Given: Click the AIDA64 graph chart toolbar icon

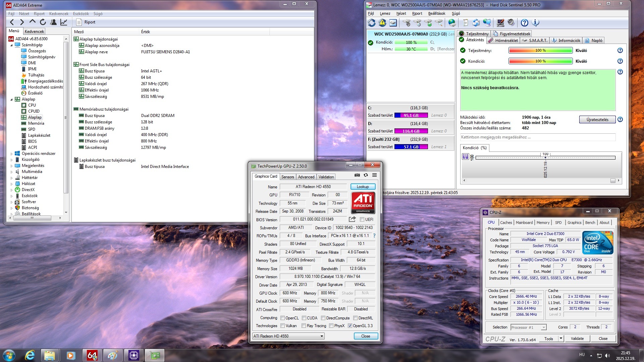Looking at the screenshot, I should (x=64, y=22).
